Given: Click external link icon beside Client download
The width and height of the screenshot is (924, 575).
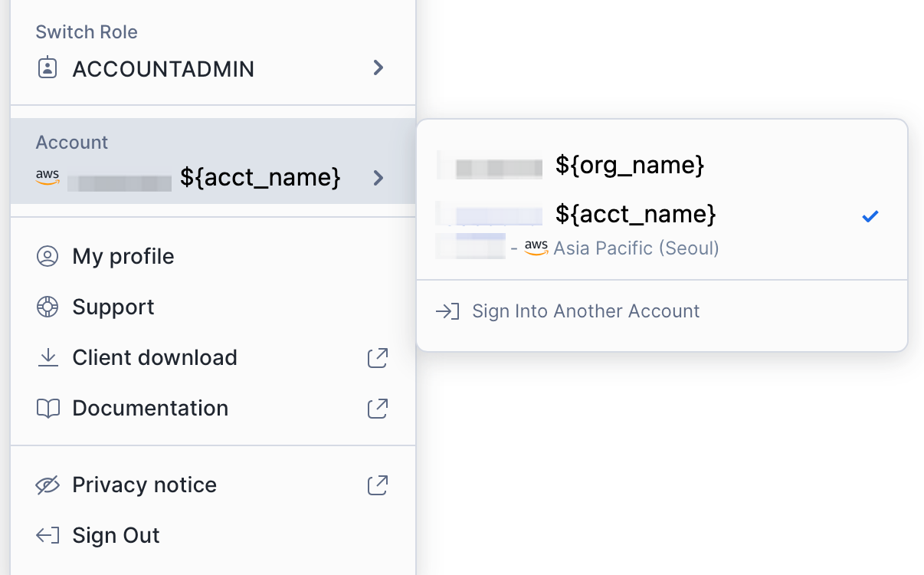Looking at the screenshot, I should (x=378, y=357).
